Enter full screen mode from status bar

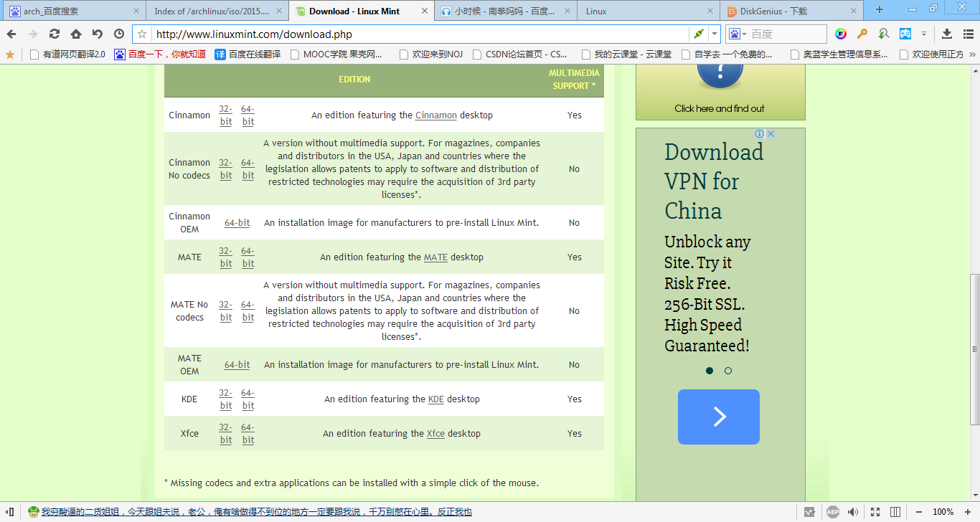(x=875, y=512)
